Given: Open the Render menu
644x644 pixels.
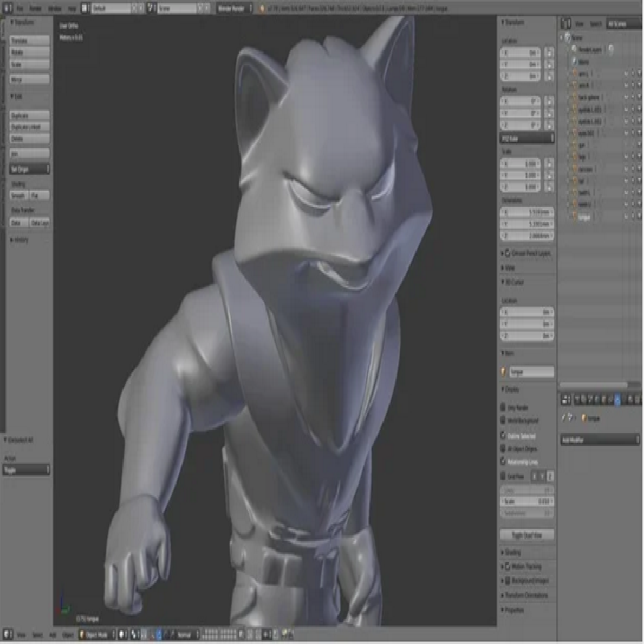Looking at the screenshot, I should [x=36, y=7].
